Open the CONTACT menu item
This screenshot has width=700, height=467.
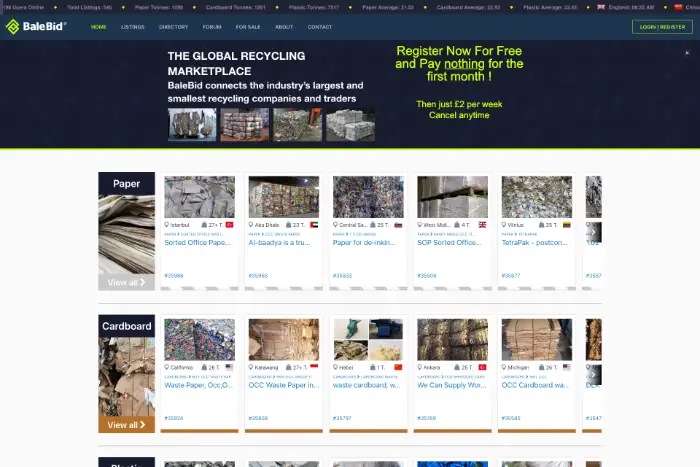[x=320, y=27]
